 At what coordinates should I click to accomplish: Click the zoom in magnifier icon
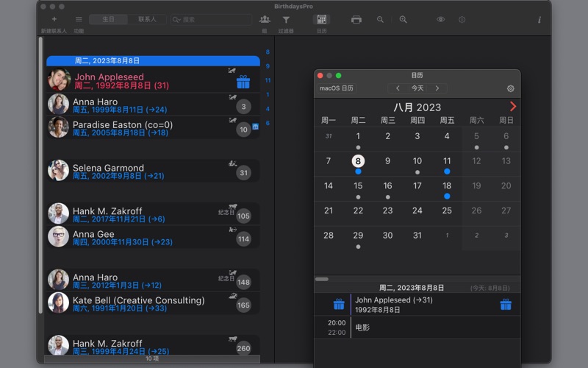403,19
